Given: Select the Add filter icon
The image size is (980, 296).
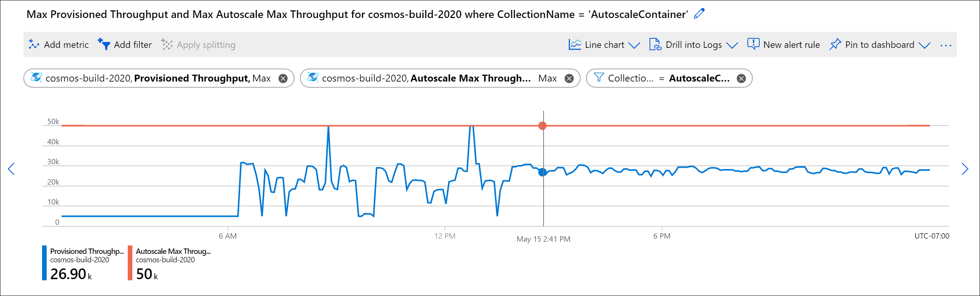Looking at the screenshot, I should pos(104,44).
